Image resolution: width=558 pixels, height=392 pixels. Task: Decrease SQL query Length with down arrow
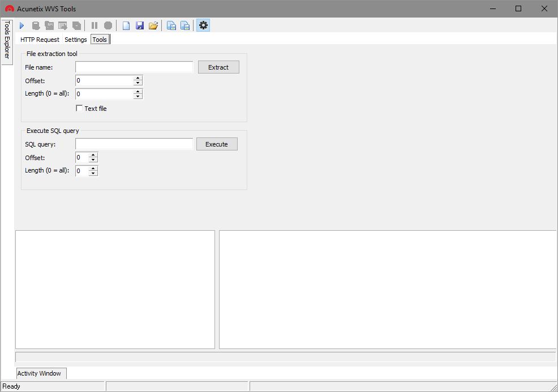[x=93, y=173]
